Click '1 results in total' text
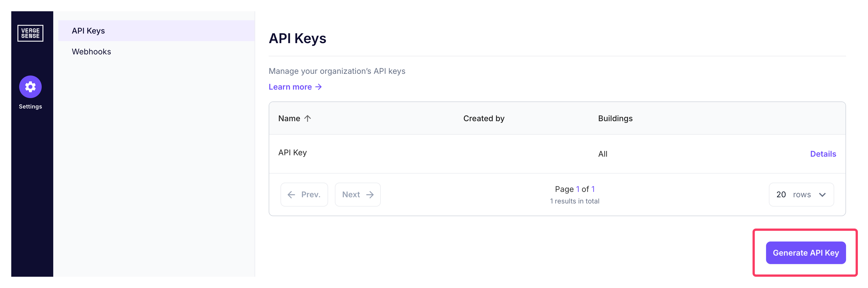Viewport: 868px width, 288px height. point(575,201)
